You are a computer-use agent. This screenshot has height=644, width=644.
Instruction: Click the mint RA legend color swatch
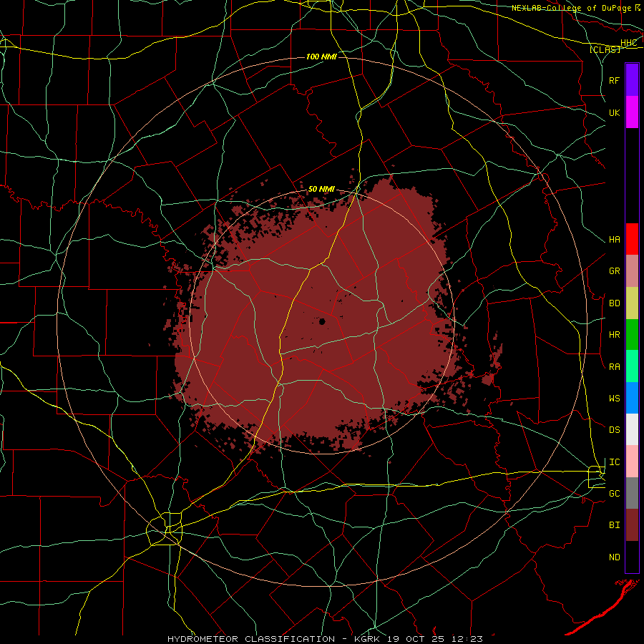[632, 366]
